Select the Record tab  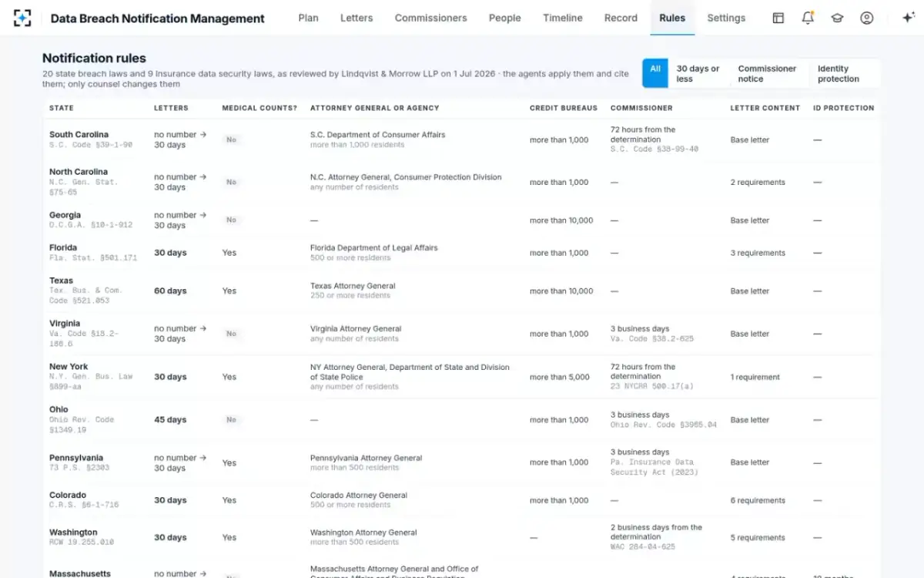pyautogui.click(x=621, y=18)
